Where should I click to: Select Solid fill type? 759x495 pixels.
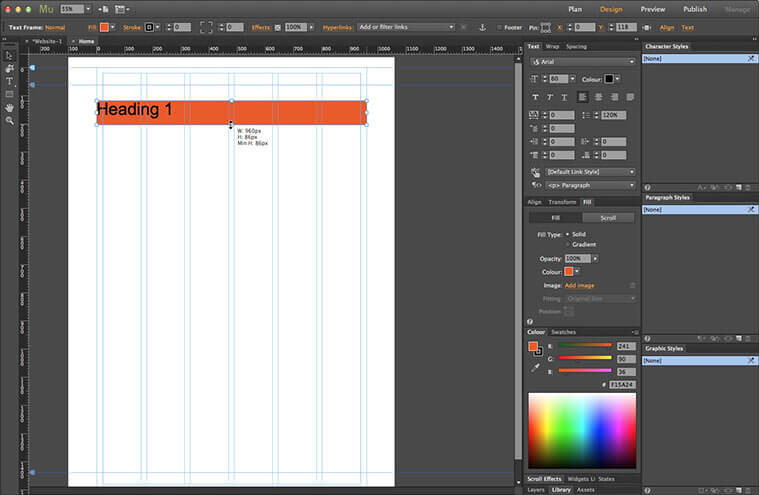tap(569, 234)
